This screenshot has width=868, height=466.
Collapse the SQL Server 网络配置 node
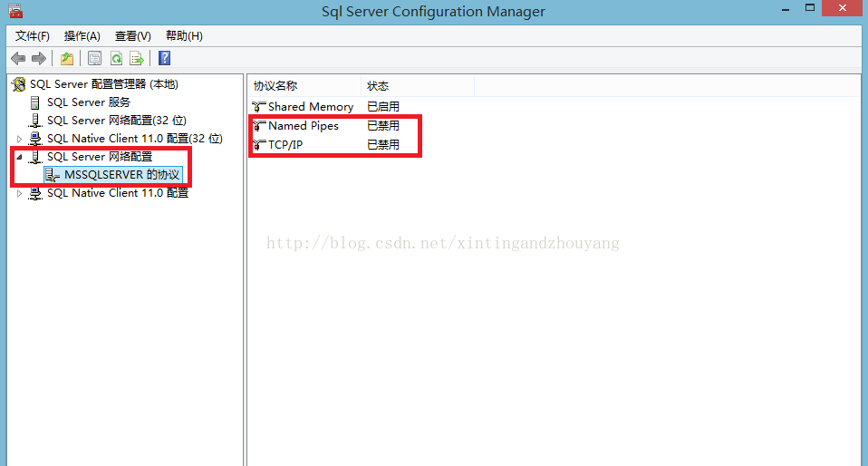coord(19,158)
